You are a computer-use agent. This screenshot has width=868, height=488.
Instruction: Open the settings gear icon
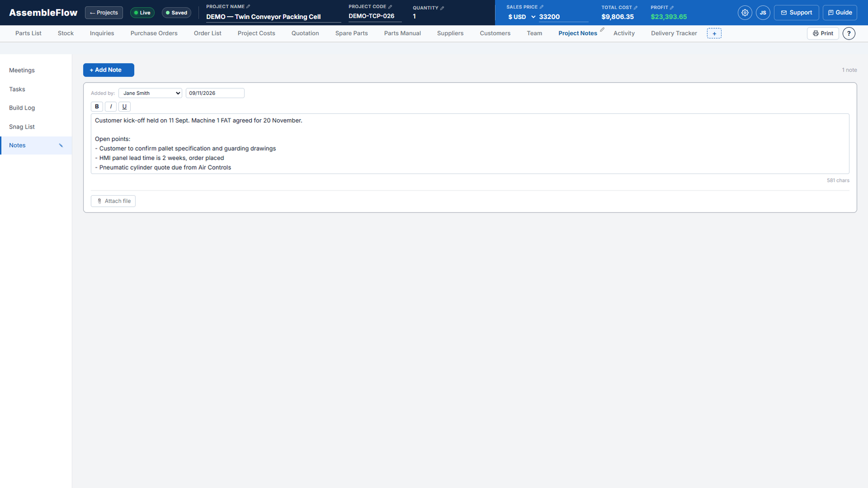click(745, 12)
